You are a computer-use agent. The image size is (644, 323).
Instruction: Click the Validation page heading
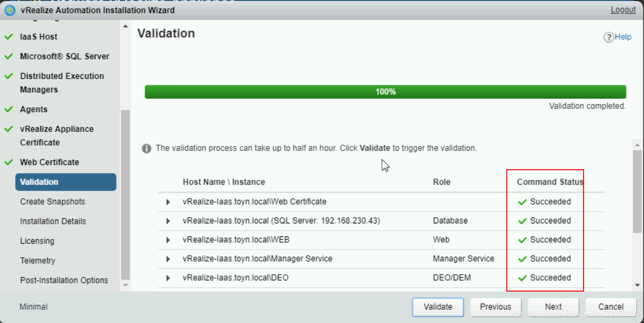click(x=166, y=34)
